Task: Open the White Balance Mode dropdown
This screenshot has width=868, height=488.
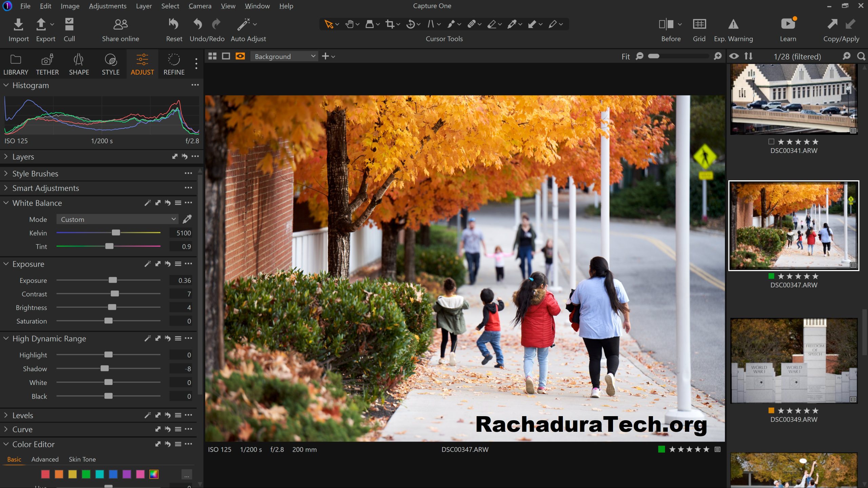Action: tap(117, 219)
